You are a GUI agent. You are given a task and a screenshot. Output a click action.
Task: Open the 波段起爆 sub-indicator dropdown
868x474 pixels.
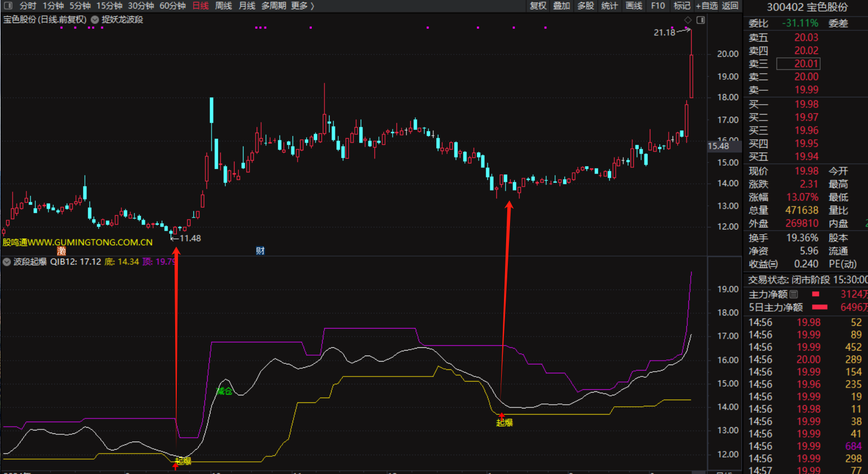click(x=7, y=262)
